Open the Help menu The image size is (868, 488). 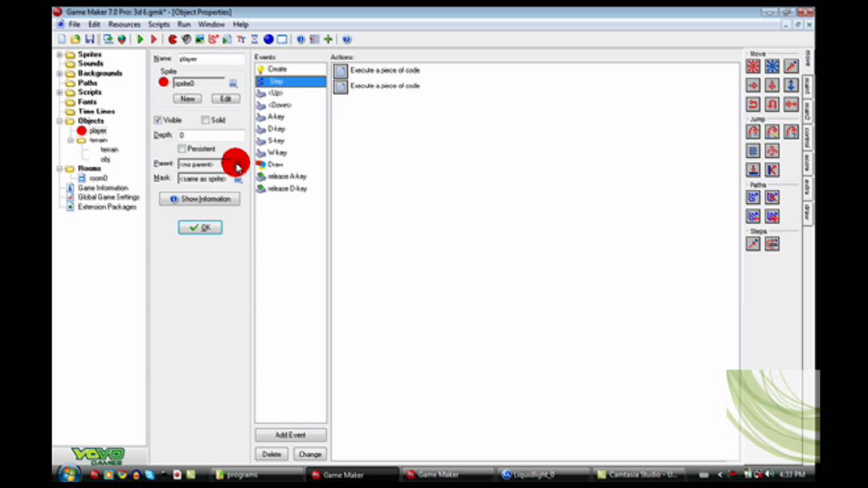(241, 24)
